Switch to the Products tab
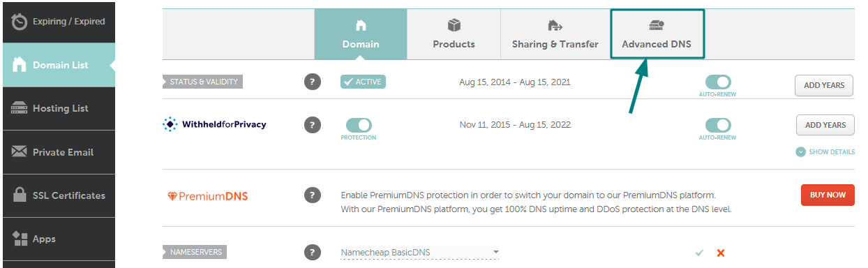The image size is (868, 268). [x=454, y=34]
